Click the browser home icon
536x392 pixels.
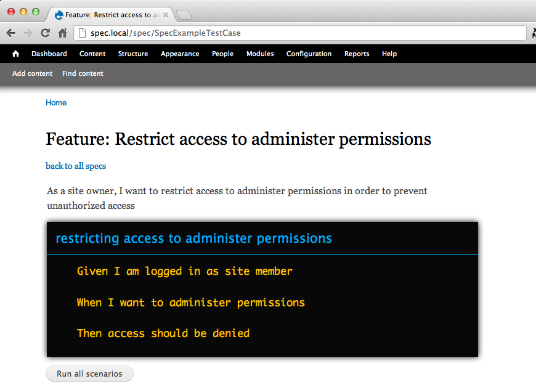coord(62,33)
